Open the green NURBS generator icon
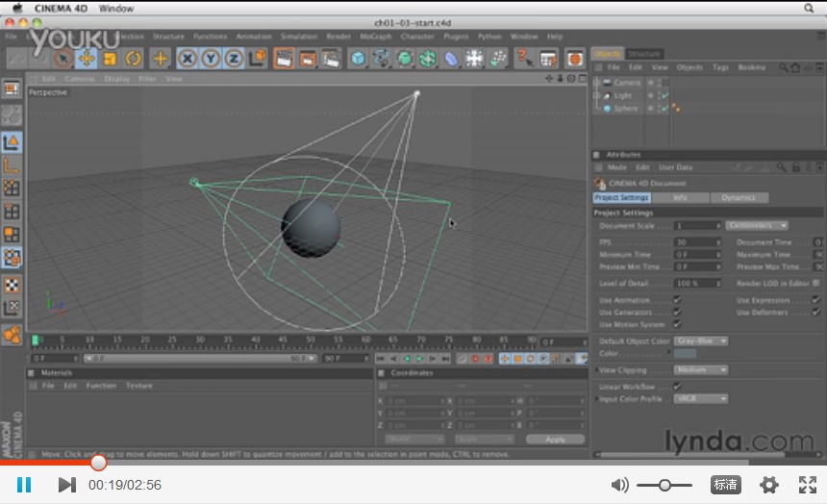 (x=405, y=59)
